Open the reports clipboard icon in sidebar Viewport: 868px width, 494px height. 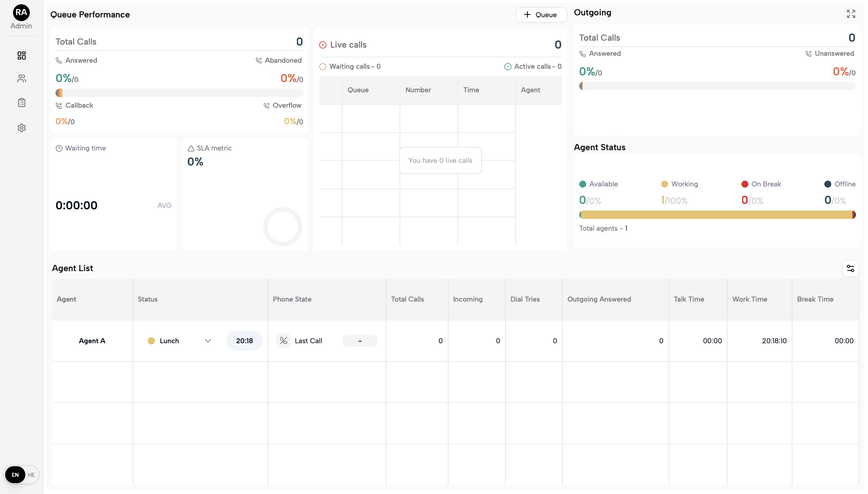point(22,103)
